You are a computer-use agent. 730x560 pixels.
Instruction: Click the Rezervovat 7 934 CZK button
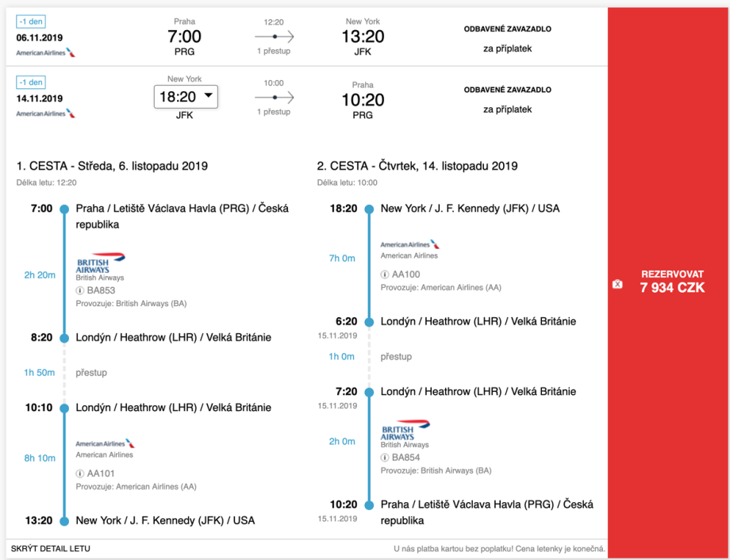(x=672, y=282)
